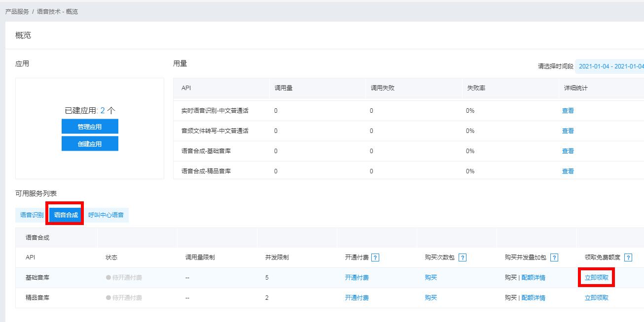The width and height of the screenshot is (644, 322).
Task: Click the 创建应用 button
Action: click(90, 144)
